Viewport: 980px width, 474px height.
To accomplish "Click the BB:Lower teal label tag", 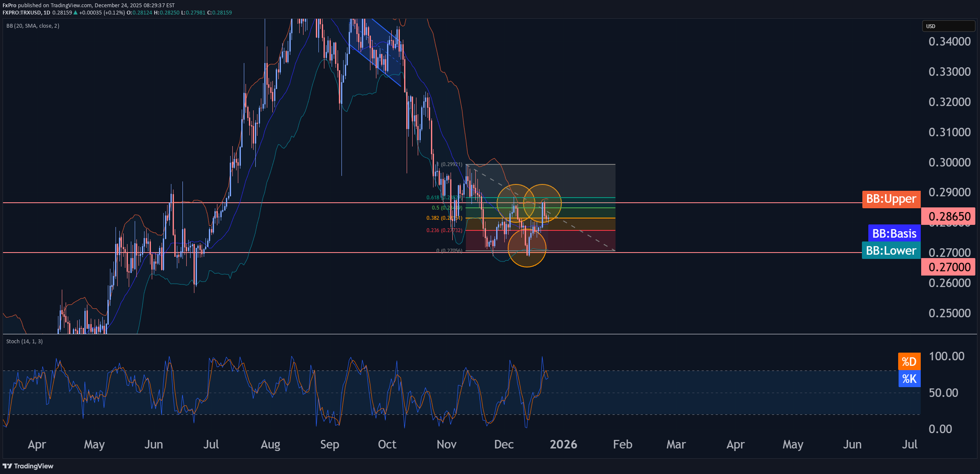I will point(890,250).
